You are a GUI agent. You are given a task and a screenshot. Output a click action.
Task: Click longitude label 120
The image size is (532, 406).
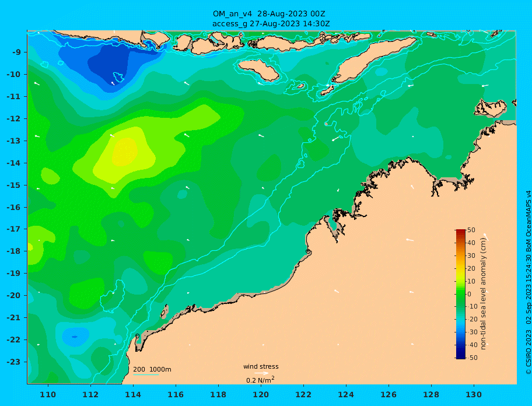tap(261, 394)
